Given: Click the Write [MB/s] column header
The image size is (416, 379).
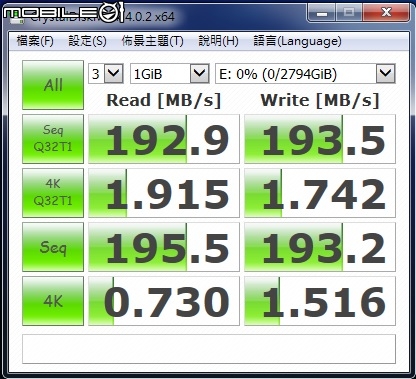Looking at the screenshot, I should [x=320, y=100].
